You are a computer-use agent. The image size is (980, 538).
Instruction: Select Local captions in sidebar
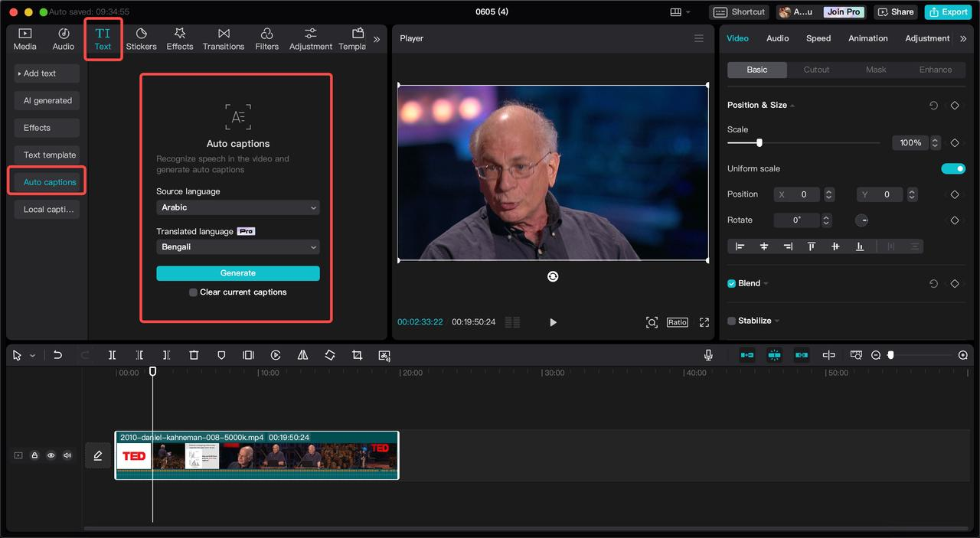(47, 209)
